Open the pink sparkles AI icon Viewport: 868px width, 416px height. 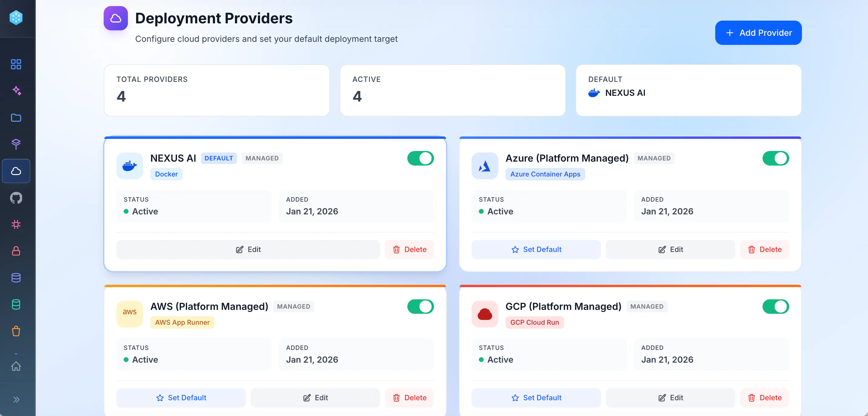16,91
